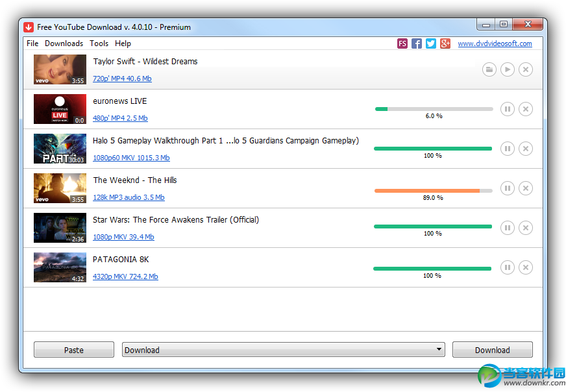
Task: Select the Halo 5 PART thumbnail
Action: coord(60,149)
